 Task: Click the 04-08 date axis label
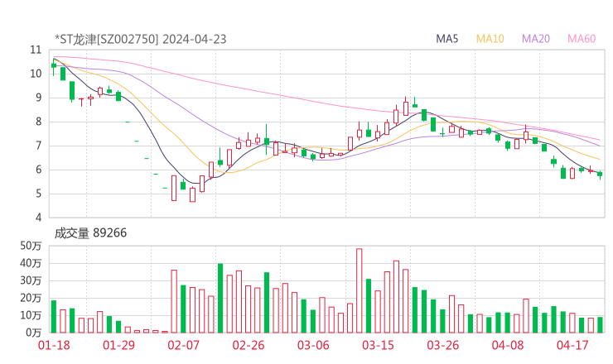(508, 345)
